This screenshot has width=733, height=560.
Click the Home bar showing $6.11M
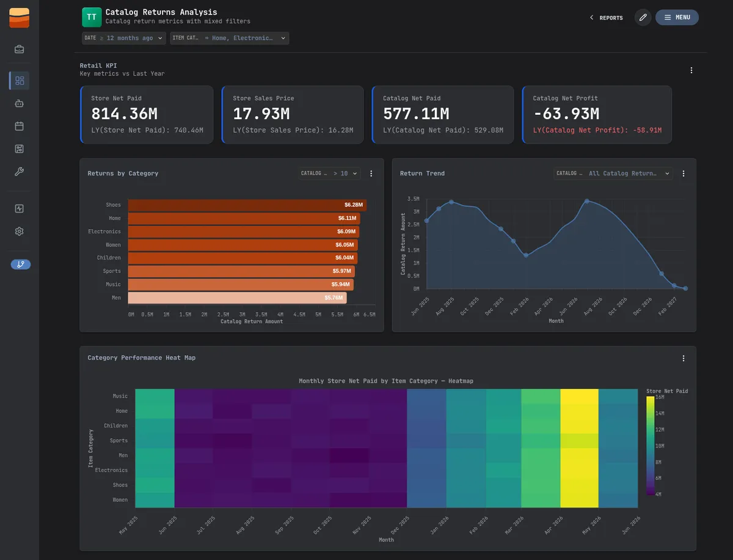244,218
